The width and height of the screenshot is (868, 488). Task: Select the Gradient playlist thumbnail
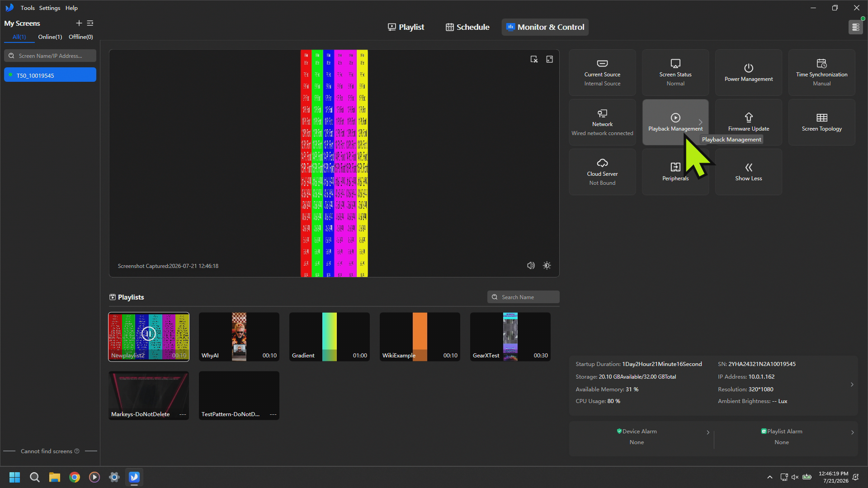point(330,337)
